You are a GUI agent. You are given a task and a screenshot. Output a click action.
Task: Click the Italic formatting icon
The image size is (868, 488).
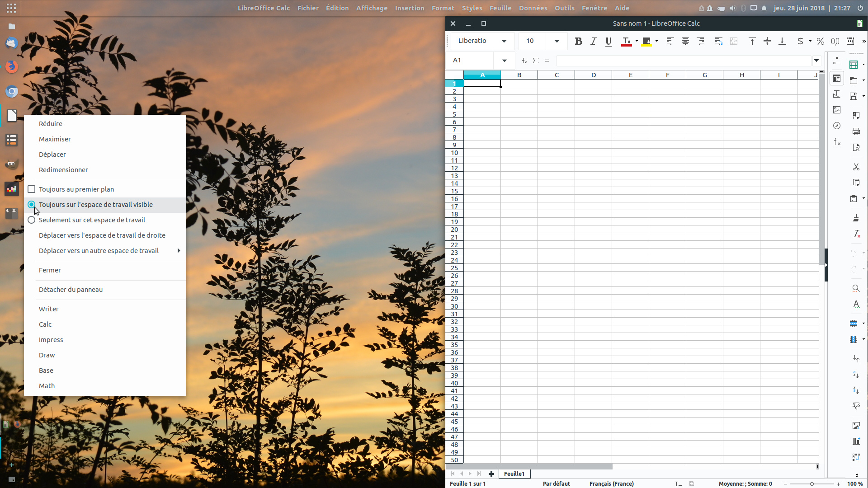coord(594,41)
